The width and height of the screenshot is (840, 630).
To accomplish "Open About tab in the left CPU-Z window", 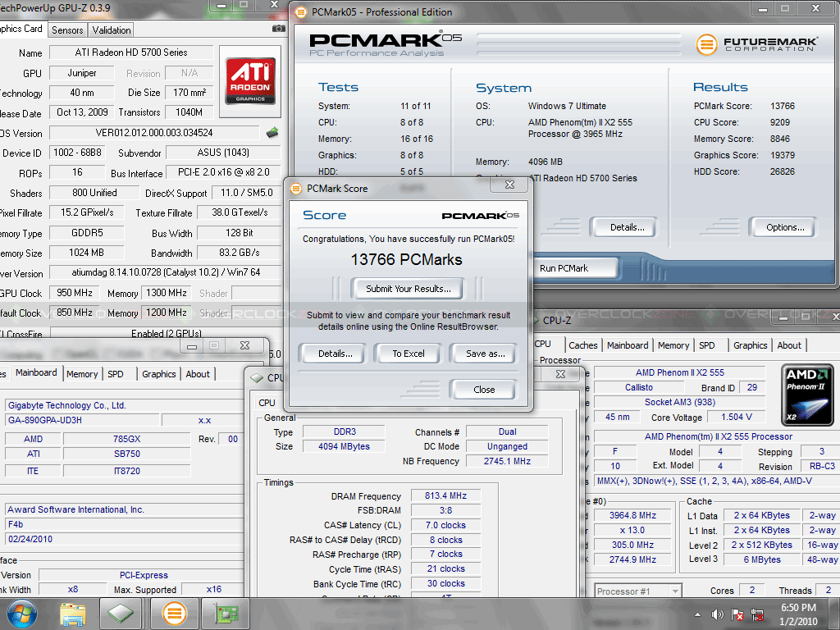I will pos(198,374).
